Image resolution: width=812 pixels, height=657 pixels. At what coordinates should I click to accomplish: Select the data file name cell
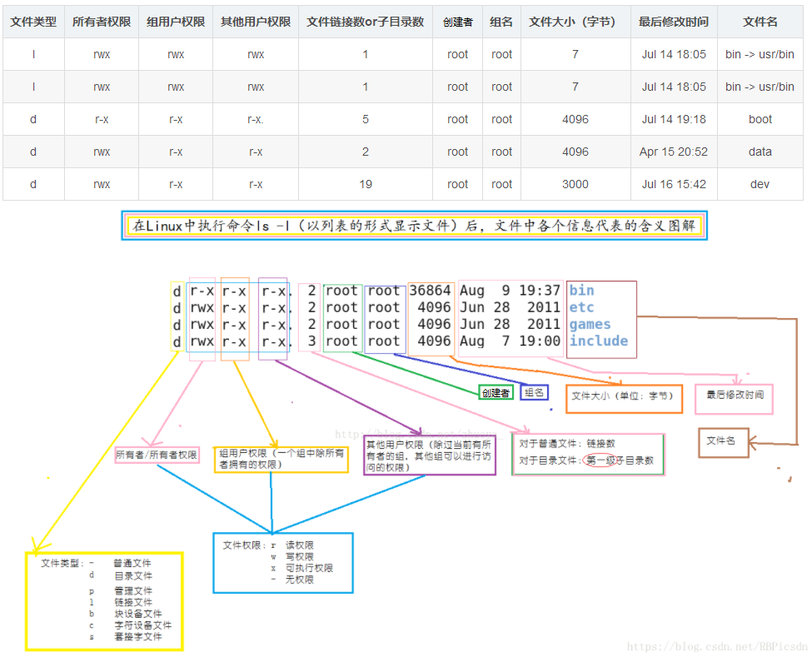760,152
